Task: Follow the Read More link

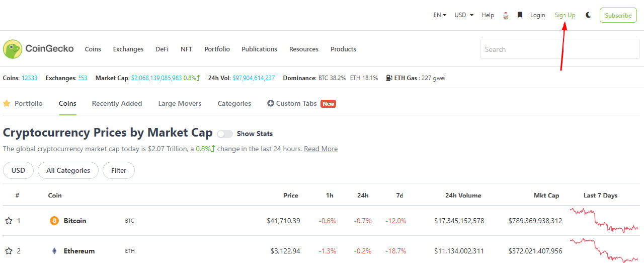Action: tap(320, 149)
